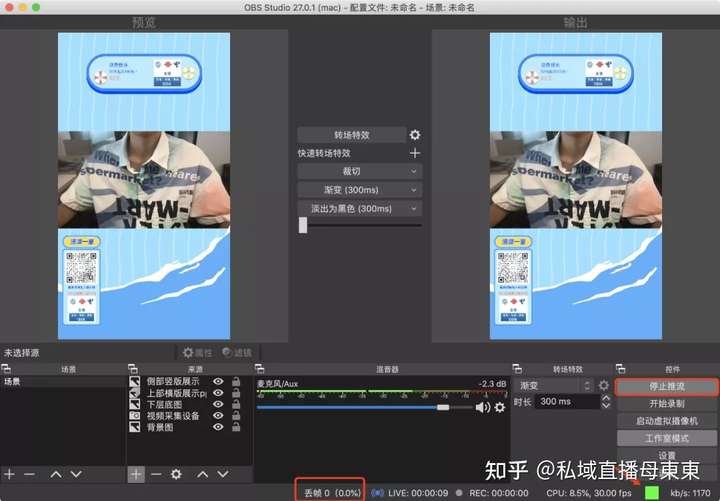Click the CPU: 8.5%, 30.00 fps status text
This screenshot has height=501, width=720.
[x=589, y=493]
